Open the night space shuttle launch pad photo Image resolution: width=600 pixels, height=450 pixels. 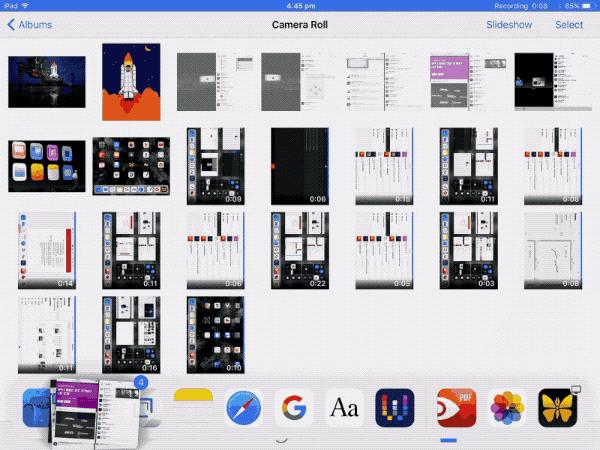[47, 82]
